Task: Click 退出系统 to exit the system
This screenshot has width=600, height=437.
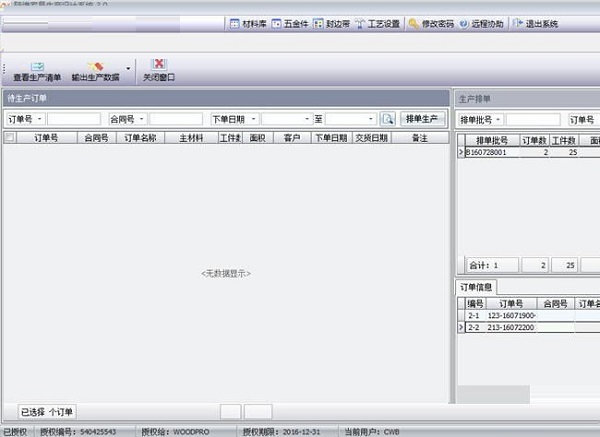Action: pyautogui.click(x=535, y=24)
